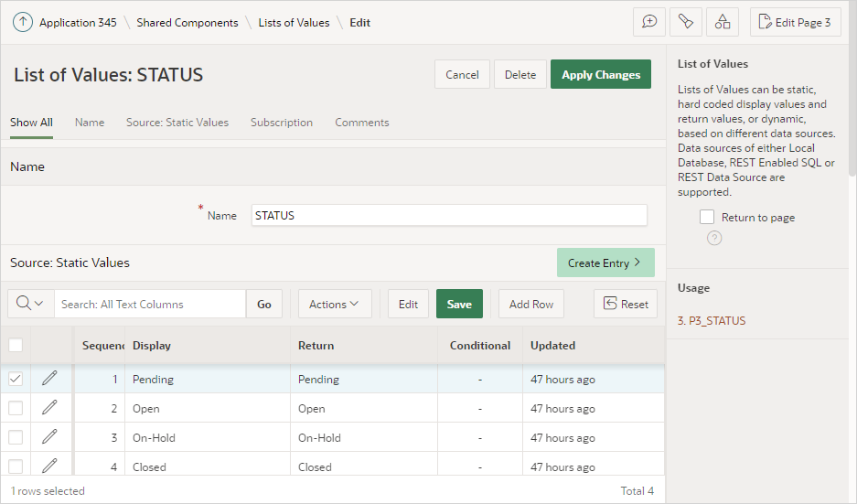Click the Conditional column header

[x=480, y=346]
